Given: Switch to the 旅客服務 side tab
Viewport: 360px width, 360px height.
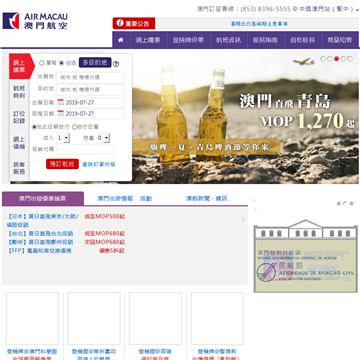Looking at the screenshot, I should (19, 168).
